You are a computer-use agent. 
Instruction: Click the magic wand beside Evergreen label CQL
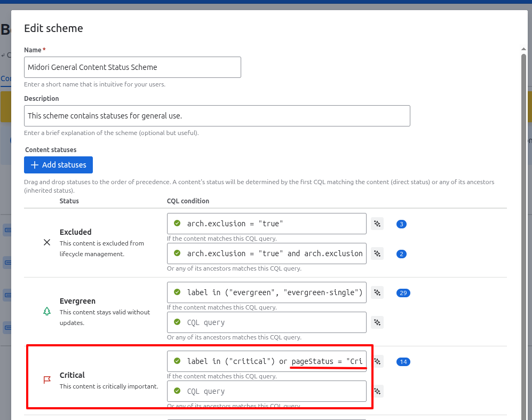tap(377, 292)
